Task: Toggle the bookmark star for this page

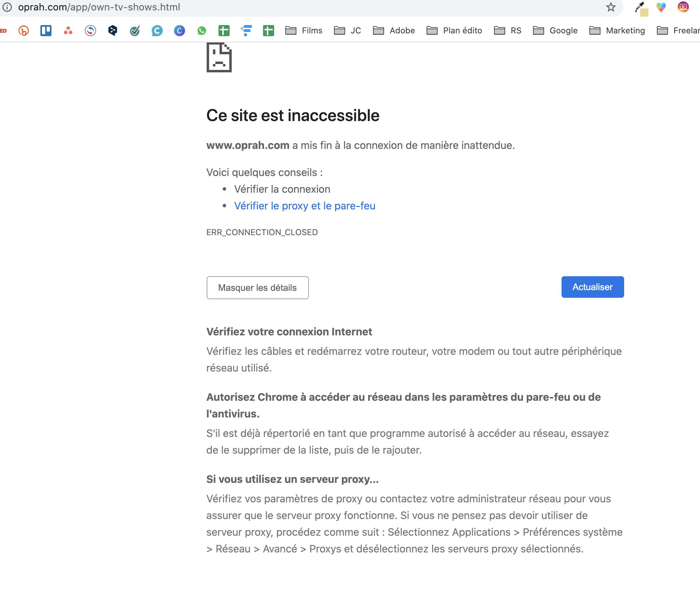Action: (x=611, y=7)
